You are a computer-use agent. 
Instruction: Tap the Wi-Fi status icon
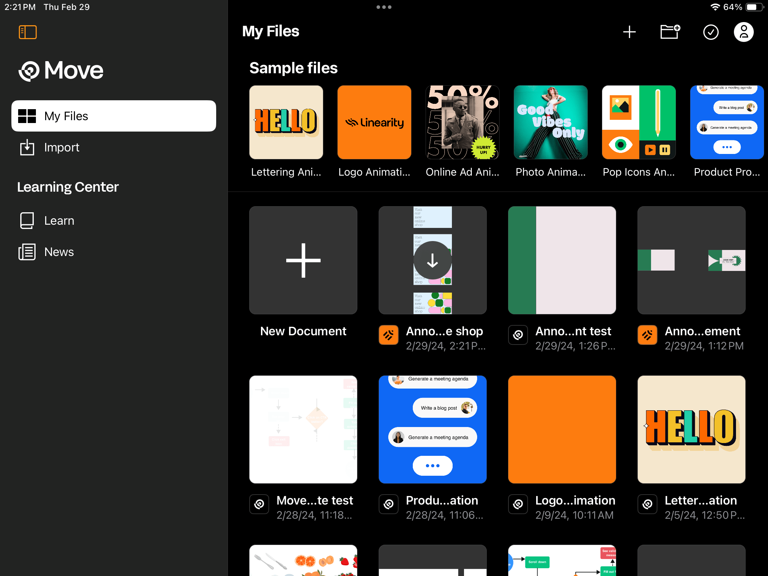pyautogui.click(x=715, y=7)
